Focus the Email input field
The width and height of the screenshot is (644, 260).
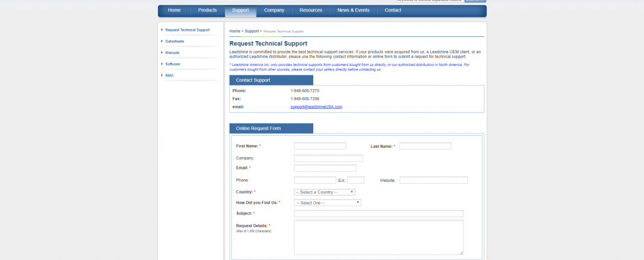pos(325,168)
